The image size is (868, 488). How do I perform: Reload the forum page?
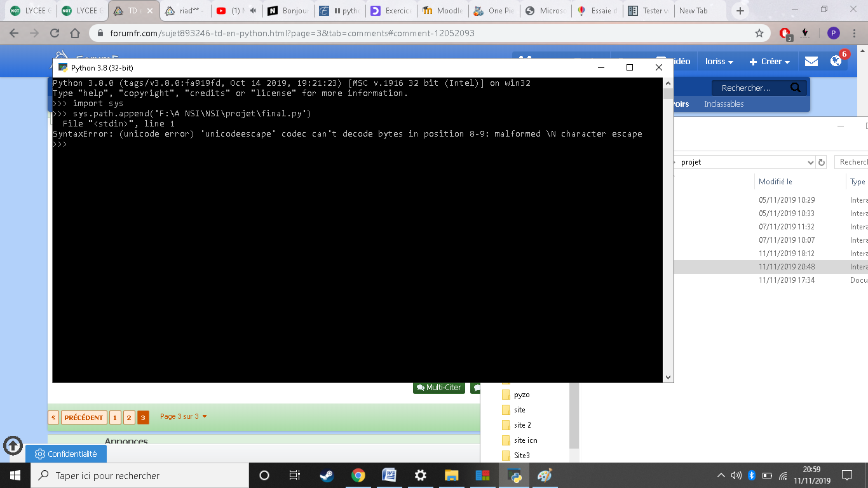(55, 33)
